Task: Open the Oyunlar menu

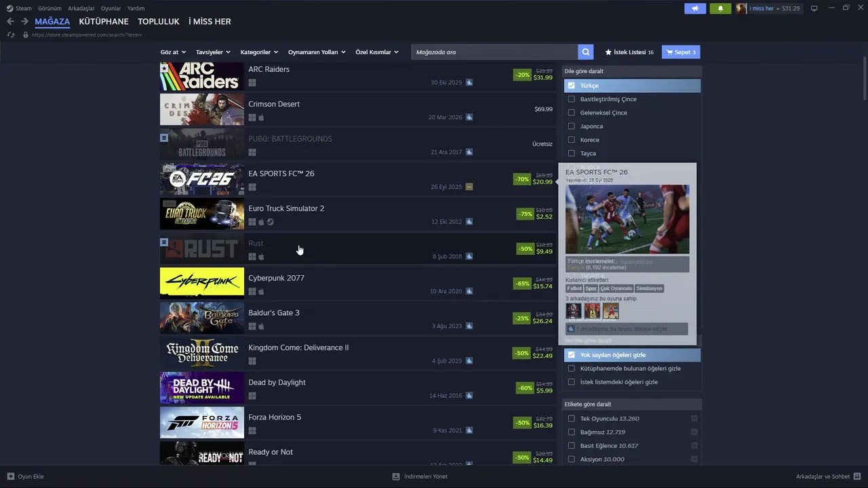Action: coord(111,8)
